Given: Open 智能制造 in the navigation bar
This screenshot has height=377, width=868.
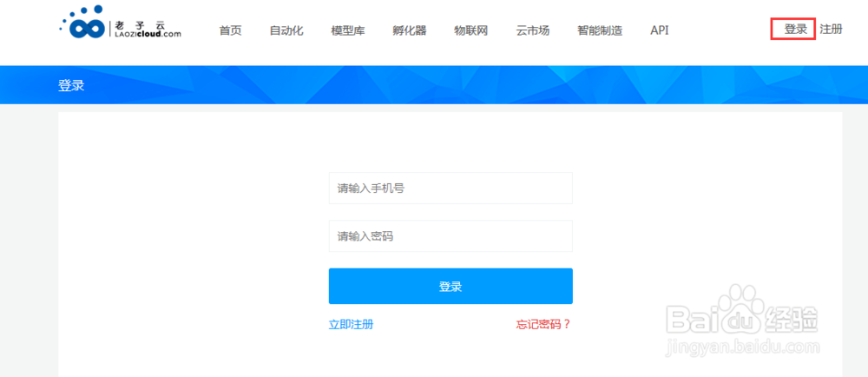Looking at the screenshot, I should 600,30.
